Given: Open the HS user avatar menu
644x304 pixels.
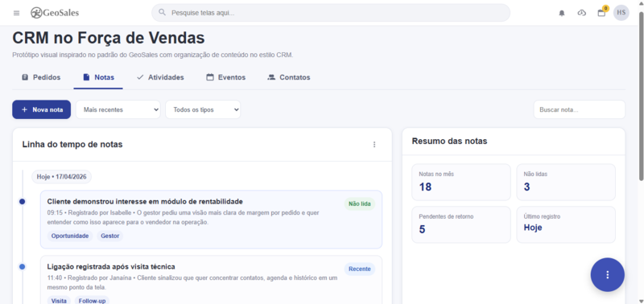Looking at the screenshot, I should (621, 13).
